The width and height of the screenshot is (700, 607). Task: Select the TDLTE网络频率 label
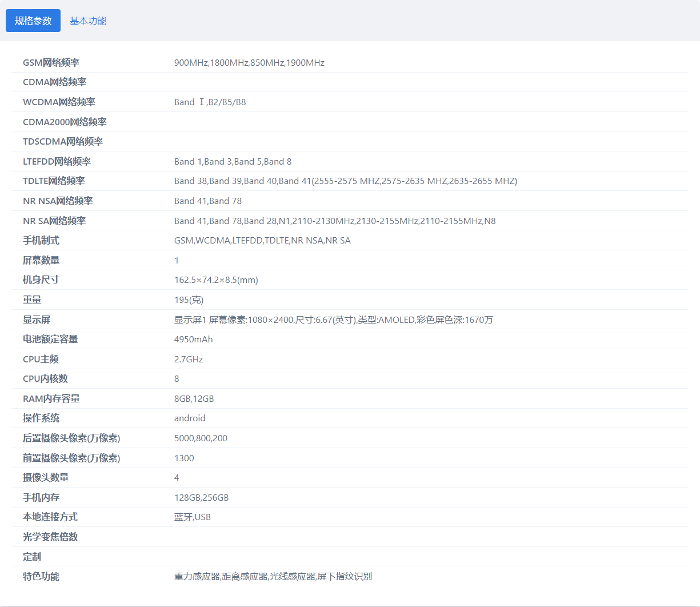[54, 181]
